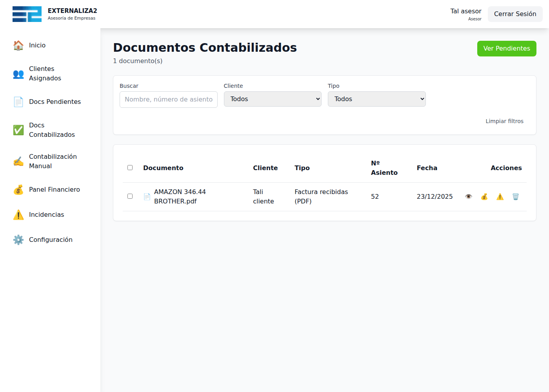Navigate to Panel Financiero

[x=54, y=190]
